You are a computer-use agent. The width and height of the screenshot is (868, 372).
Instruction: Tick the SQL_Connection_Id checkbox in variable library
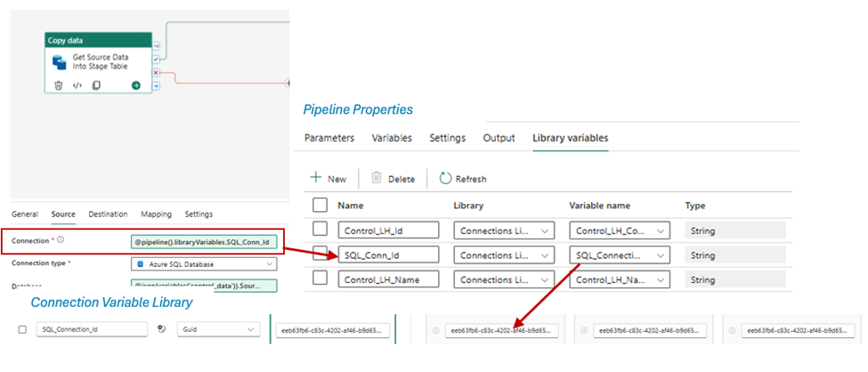[x=22, y=329]
